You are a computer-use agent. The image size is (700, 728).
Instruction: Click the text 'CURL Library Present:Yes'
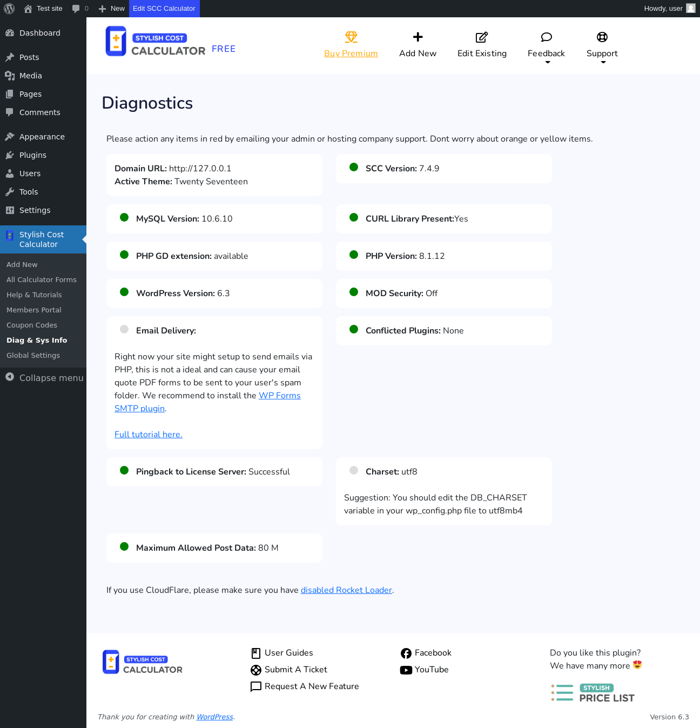coord(417,219)
